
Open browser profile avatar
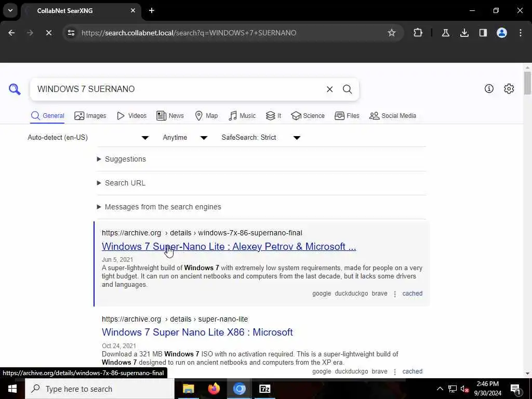coord(501,33)
